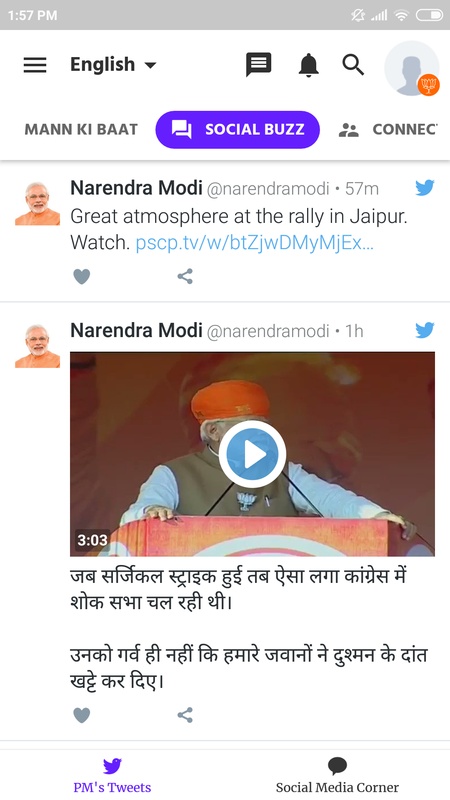Open the messages chat icon
The width and height of the screenshot is (450, 800).
[259, 65]
